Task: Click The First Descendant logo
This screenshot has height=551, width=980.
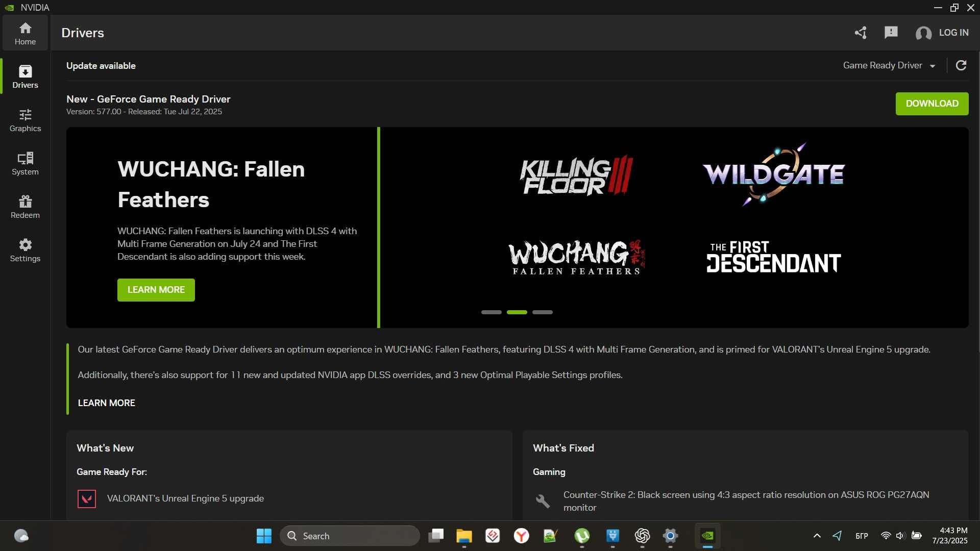Action: point(773,257)
